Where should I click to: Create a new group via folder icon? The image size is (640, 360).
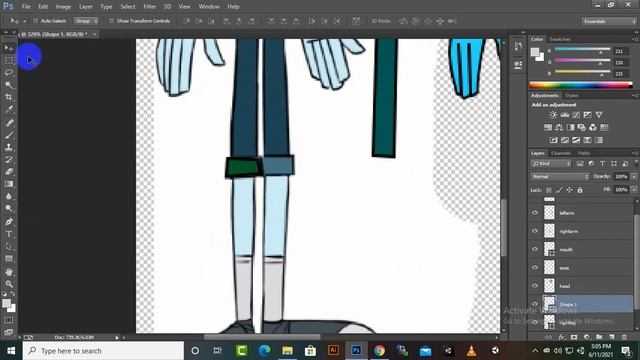coord(599,337)
